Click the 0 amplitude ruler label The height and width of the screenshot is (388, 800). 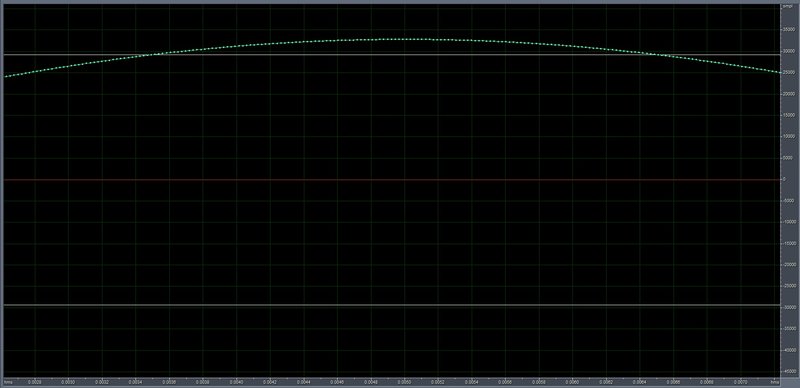tap(784, 179)
